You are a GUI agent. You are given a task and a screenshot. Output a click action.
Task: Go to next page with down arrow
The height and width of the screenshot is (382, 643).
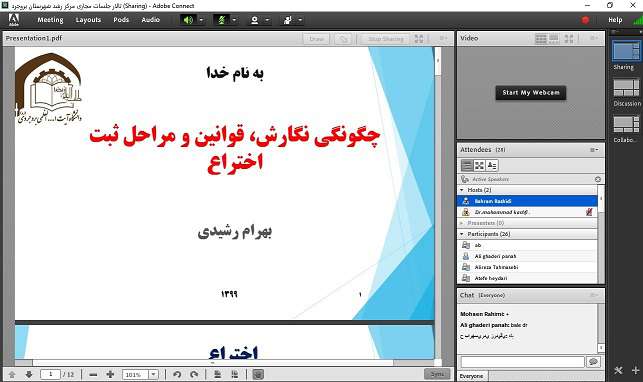(29, 375)
